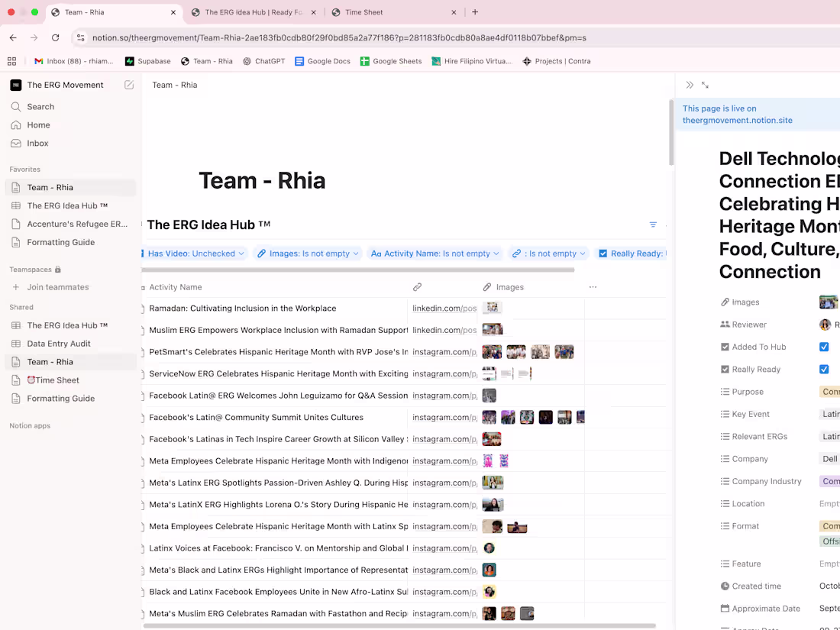The image size is (840, 630).
Task: Uncheck the Really Ready checkbox in side panel
Action: point(824,369)
